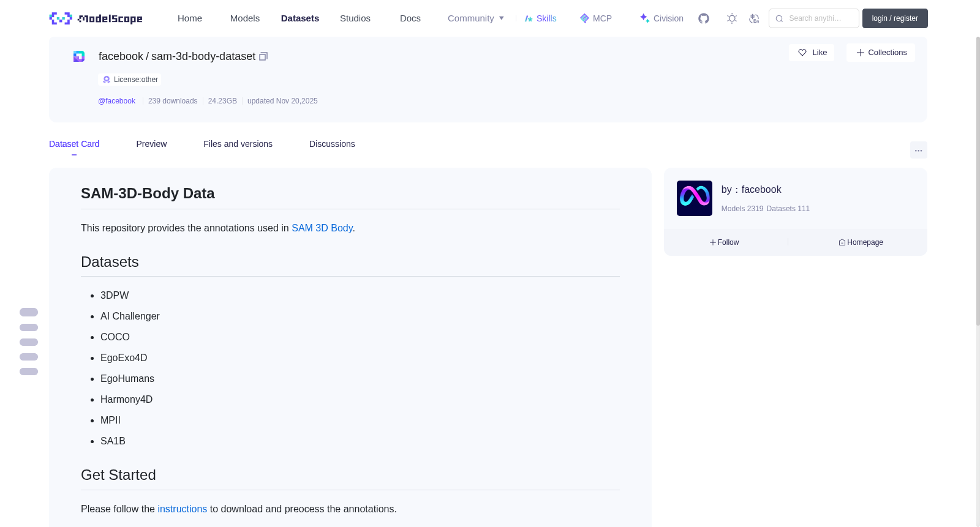Click the 3DPW list item
Image resolution: width=980 pixels, height=527 pixels.
(115, 295)
